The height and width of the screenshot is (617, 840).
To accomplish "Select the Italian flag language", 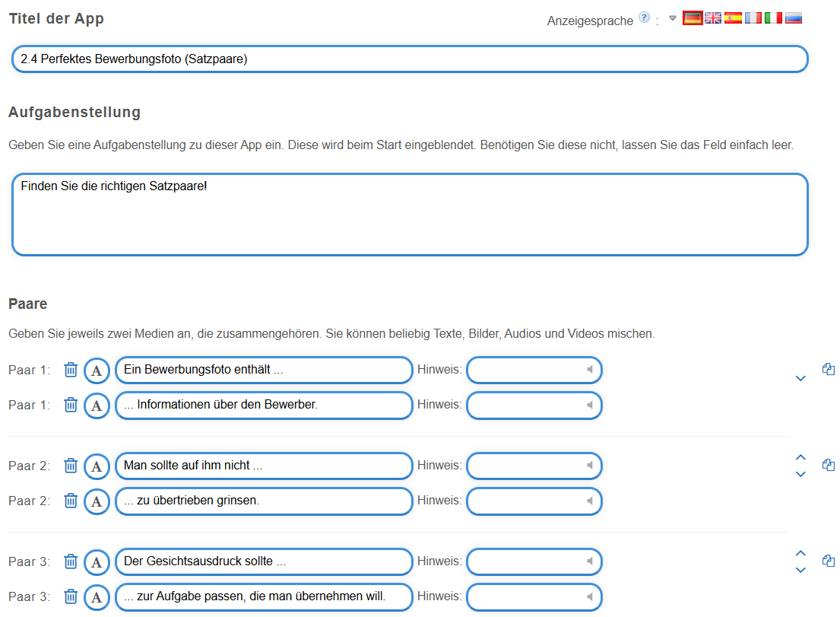I will coord(773,18).
